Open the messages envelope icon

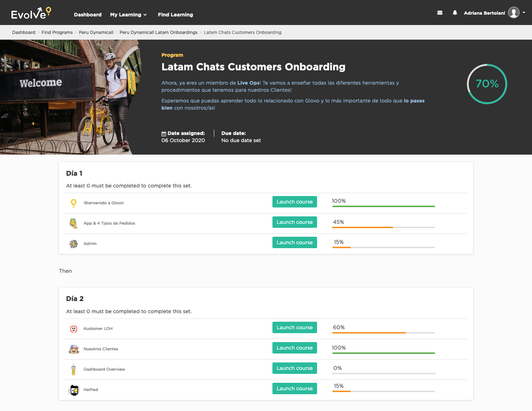tap(440, 13)
